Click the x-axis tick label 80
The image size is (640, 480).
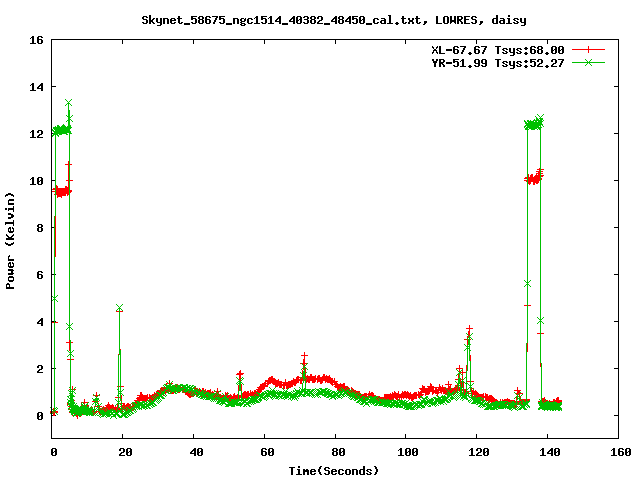338,452
